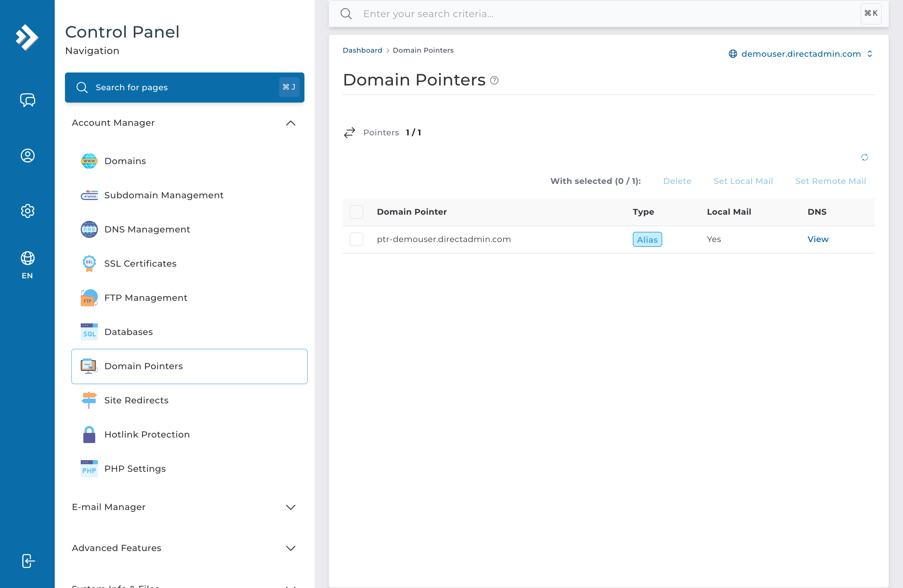Click the magnifier icon in the top search bar
The height and width of the screenshot is (588, 903).
[x=346, y=14]
